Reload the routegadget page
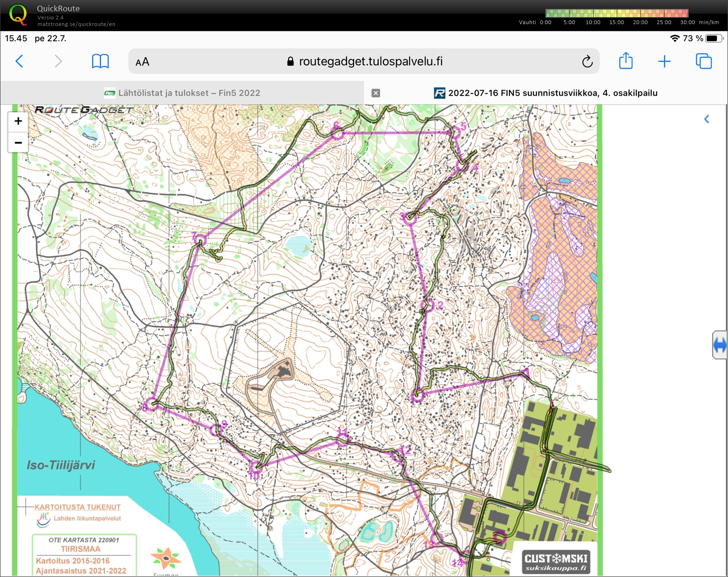The image size is (728, 577). pyautogui.click(x=587, y=62)
